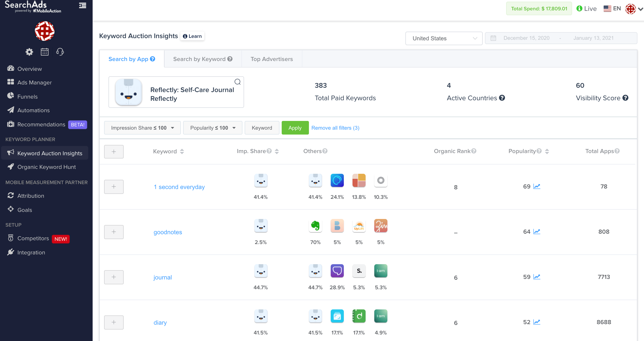Image resolution: width=644 pixels, height=341 pixels.
Task: Expand the 1 second everyday row
Action: point(114,187)
